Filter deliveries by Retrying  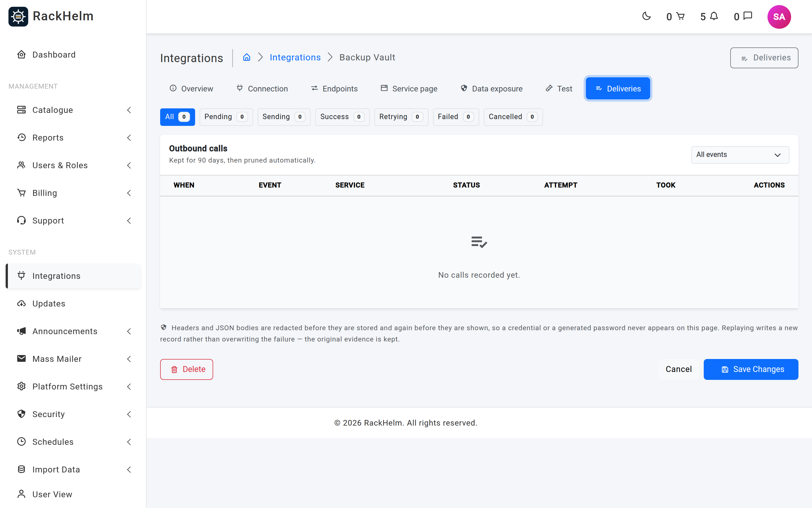point(401,117)
